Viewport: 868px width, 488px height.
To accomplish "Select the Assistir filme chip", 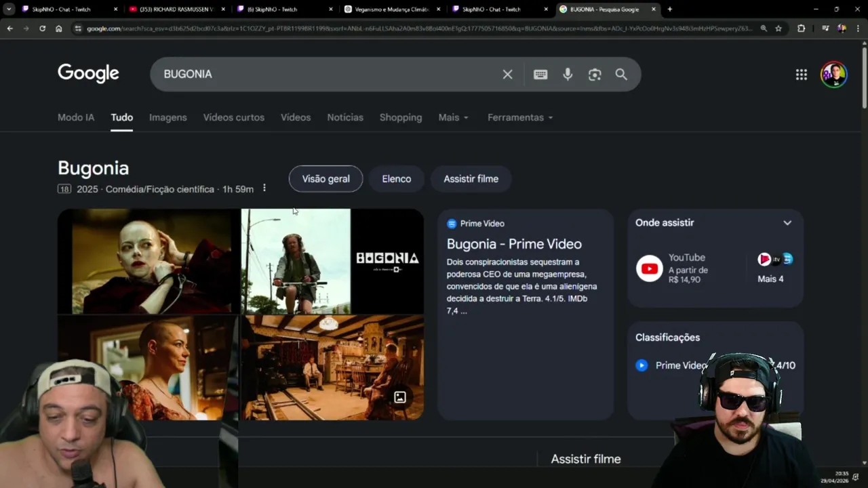I will tap(471, 179).
